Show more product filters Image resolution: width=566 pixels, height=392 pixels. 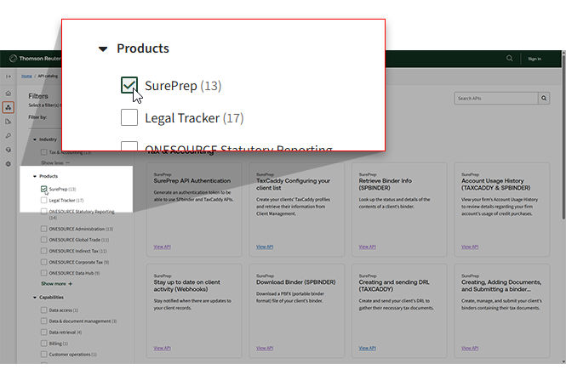pyautogui.click(x=57, y=284)
